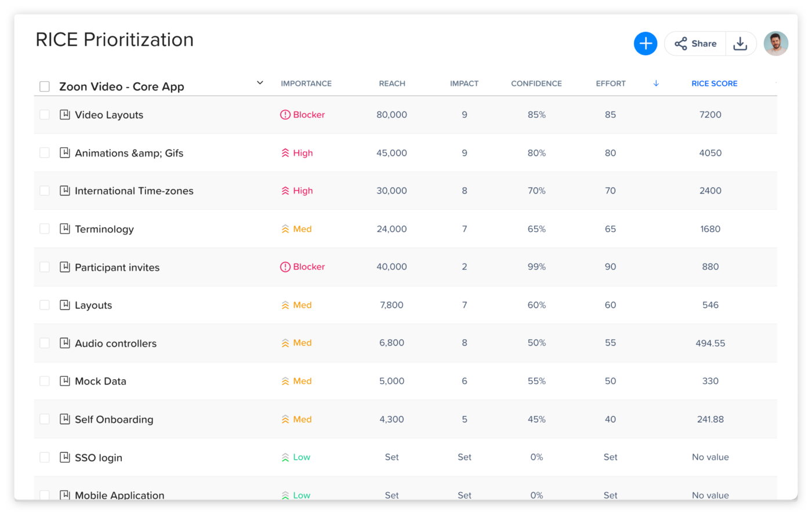Set the Reach value for SSO login
The width and height of the screenshot is (812, 516).
point(391,457)
